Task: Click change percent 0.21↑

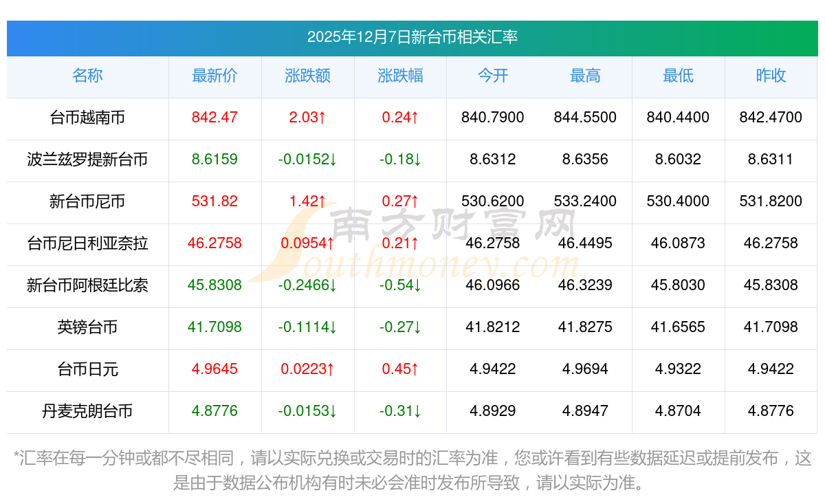Action: click(x=400, y=243)
